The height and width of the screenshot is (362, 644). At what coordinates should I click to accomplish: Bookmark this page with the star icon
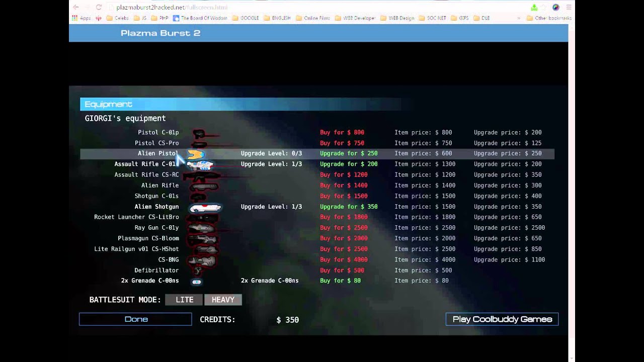[x=544, y=8]
